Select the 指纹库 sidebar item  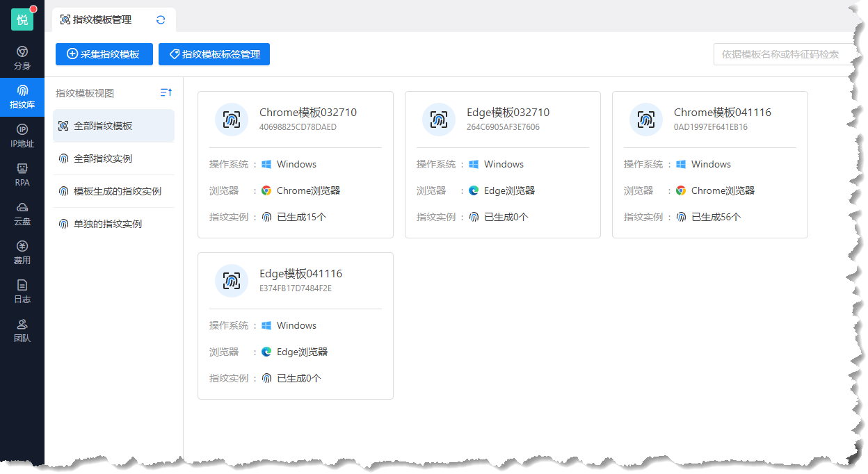[x=22, y=97]
